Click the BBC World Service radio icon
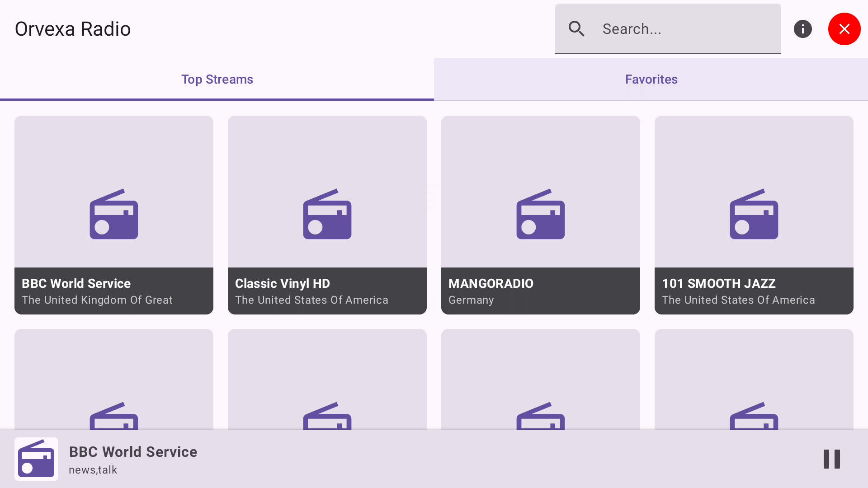 [114, 214]
